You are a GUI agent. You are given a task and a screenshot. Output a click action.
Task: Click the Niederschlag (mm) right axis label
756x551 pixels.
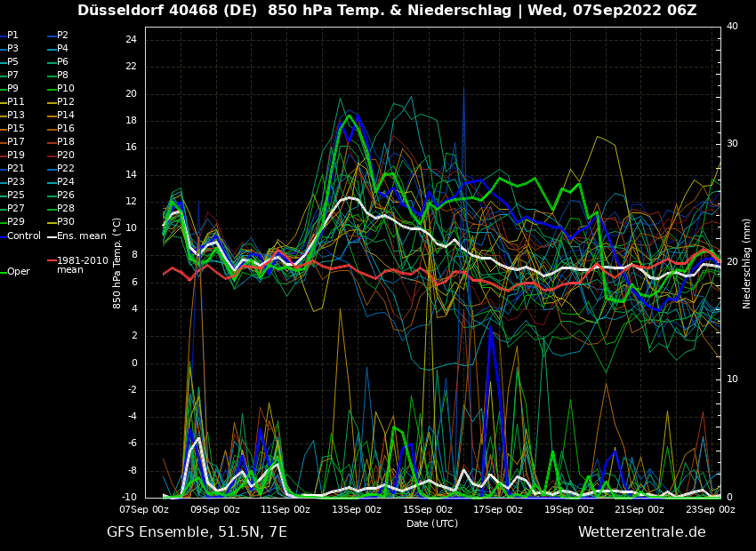point(747,262)
